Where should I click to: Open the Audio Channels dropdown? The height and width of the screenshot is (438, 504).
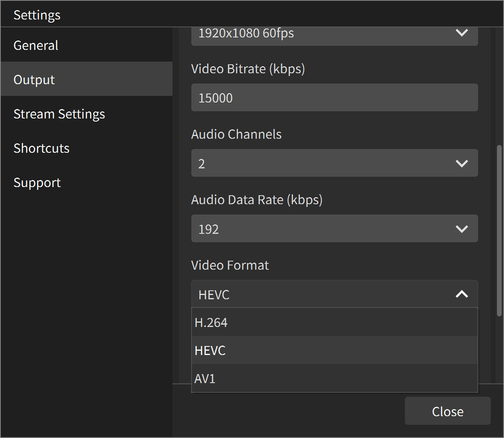point(334,163)
